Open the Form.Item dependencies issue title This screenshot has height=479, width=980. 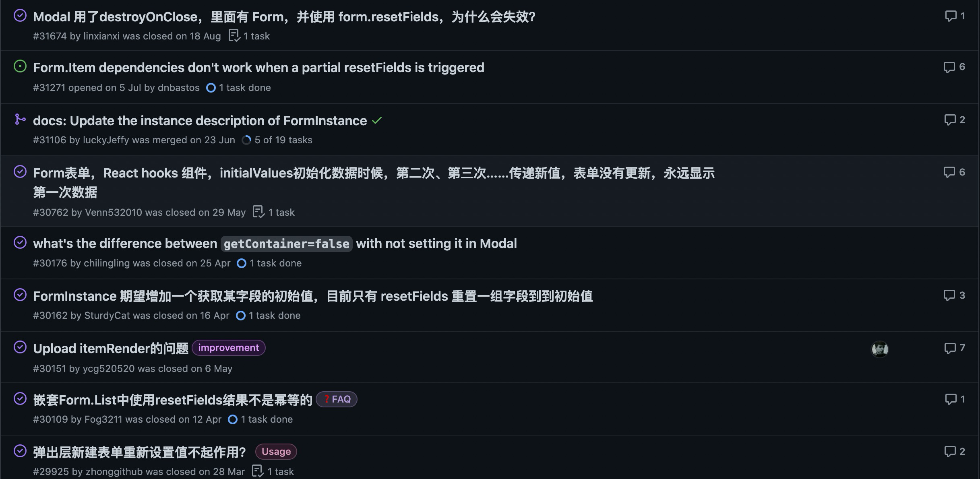click(258, 68)
